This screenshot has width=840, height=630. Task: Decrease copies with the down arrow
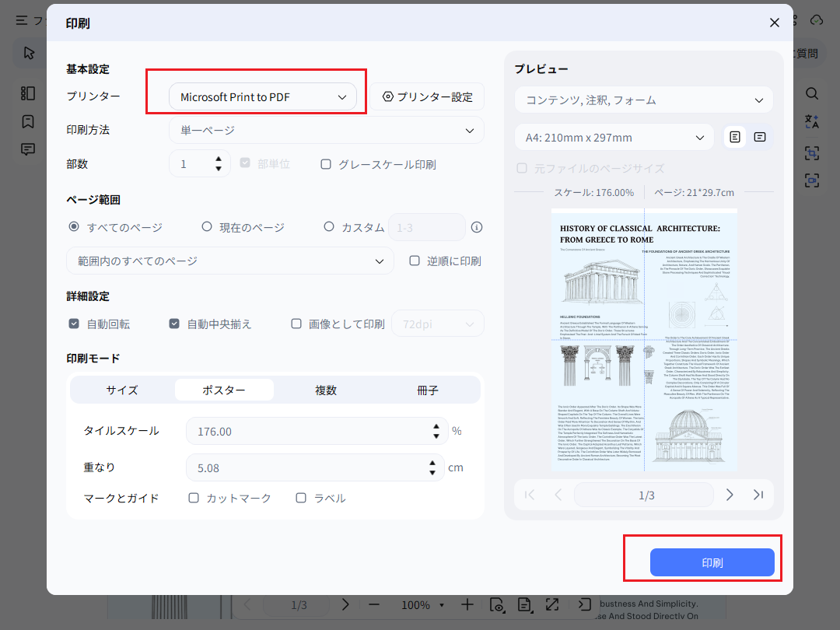(x=219, y=168)
